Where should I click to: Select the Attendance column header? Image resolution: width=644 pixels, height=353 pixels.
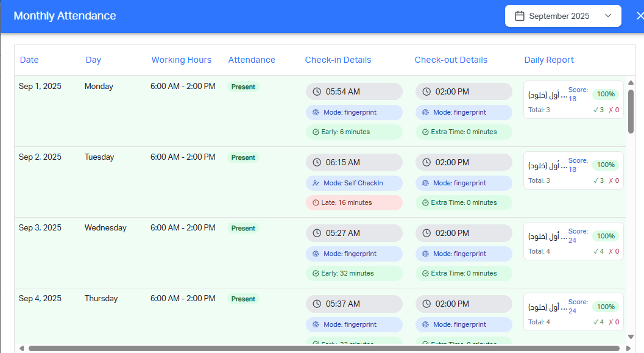(252, 59)
